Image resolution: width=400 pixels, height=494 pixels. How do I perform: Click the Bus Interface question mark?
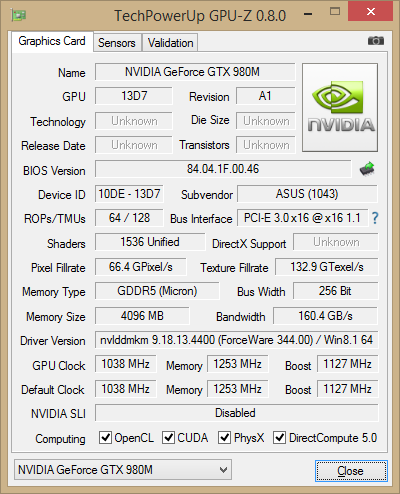tap(375, 218)
